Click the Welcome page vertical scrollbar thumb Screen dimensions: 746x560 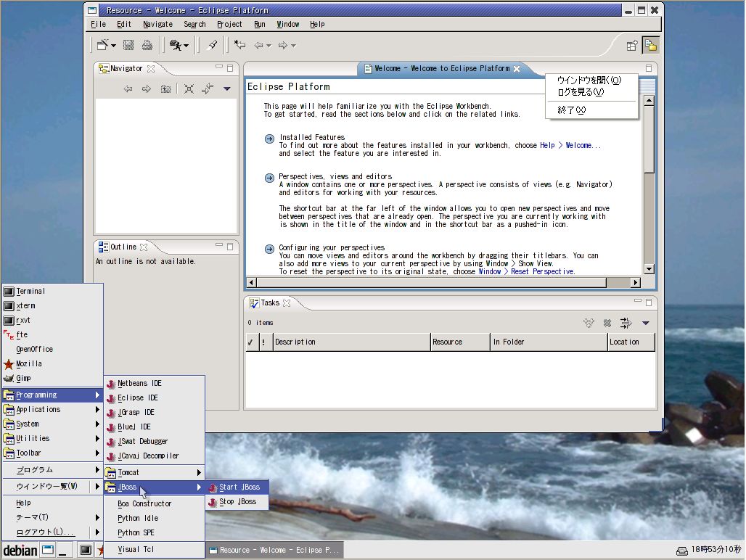(x=649, y=139)
